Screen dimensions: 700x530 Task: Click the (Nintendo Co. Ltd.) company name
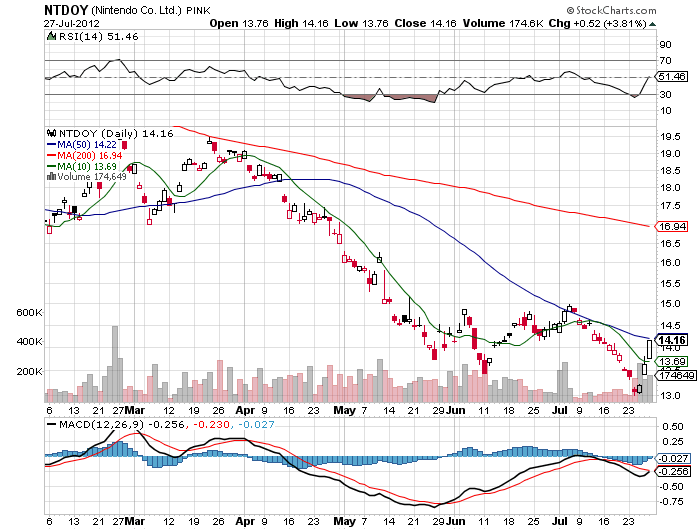pyautogui.click(x=136, y=10)
